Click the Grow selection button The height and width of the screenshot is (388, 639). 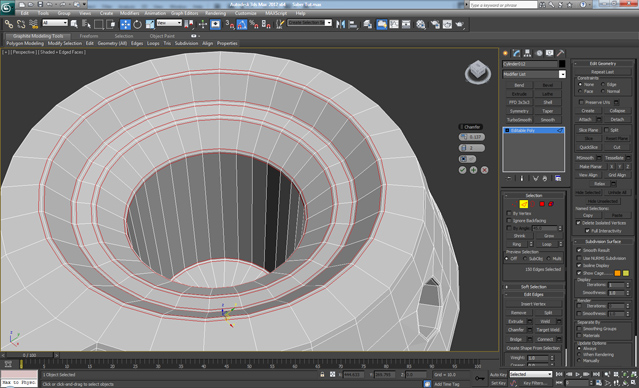click(x=549, y=236)
